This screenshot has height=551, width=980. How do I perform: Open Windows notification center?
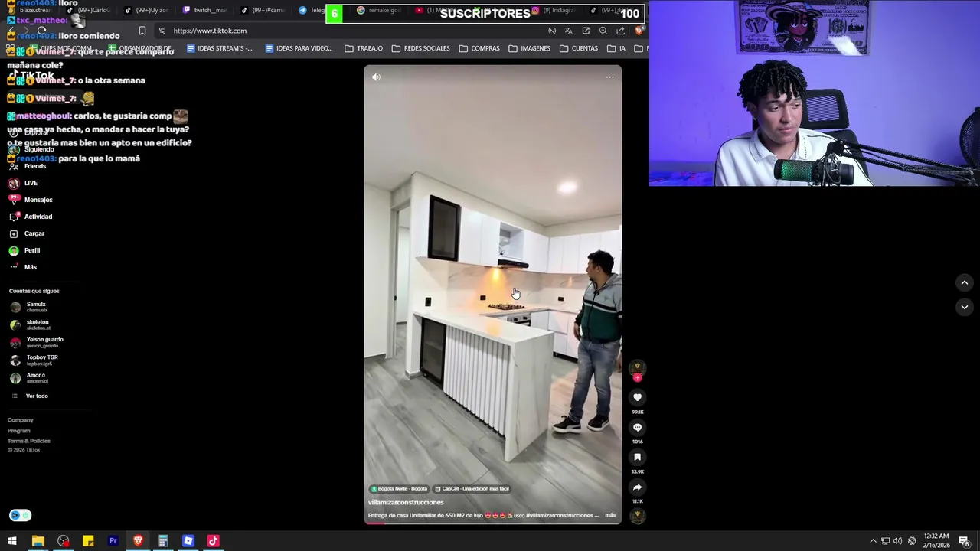964,541
